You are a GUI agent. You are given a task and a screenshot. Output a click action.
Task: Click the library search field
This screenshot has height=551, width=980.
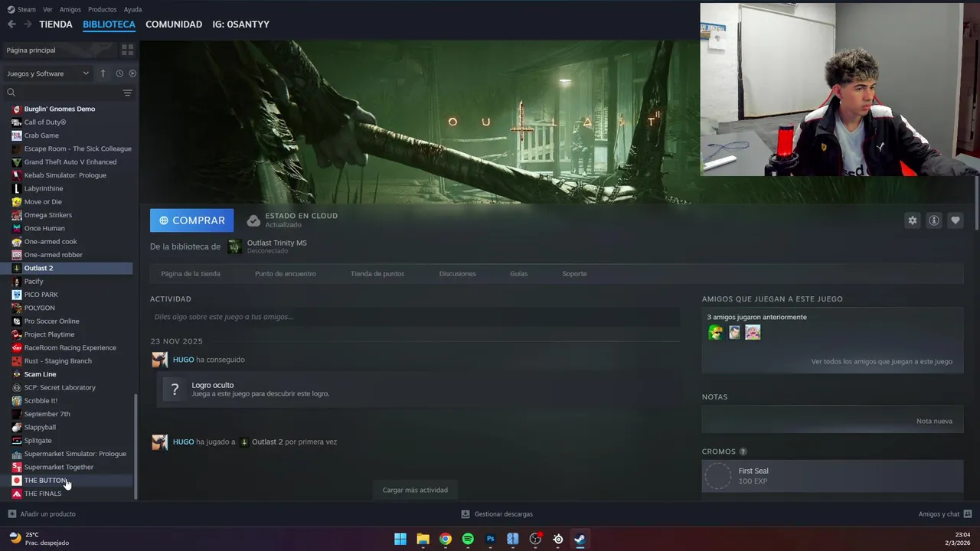click(63, 93)
